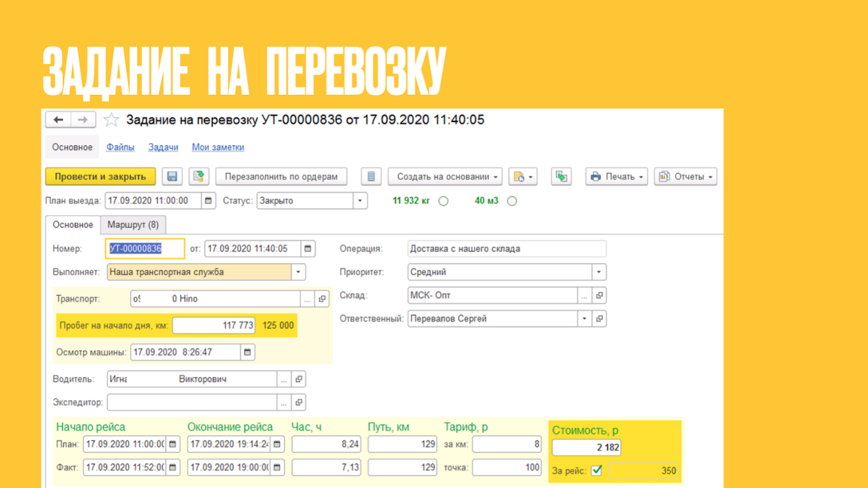
Task: Open calendar for actual trip start
Action: point(173,467)
